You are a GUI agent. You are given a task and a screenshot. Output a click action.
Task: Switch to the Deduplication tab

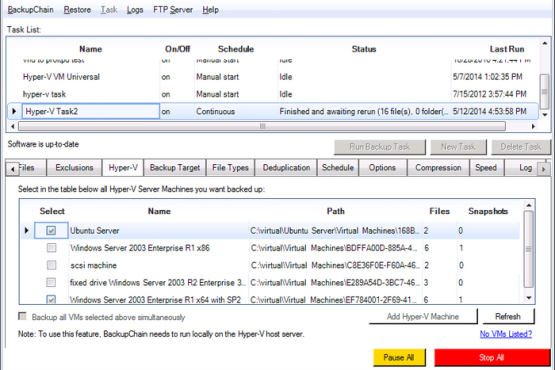286,168
